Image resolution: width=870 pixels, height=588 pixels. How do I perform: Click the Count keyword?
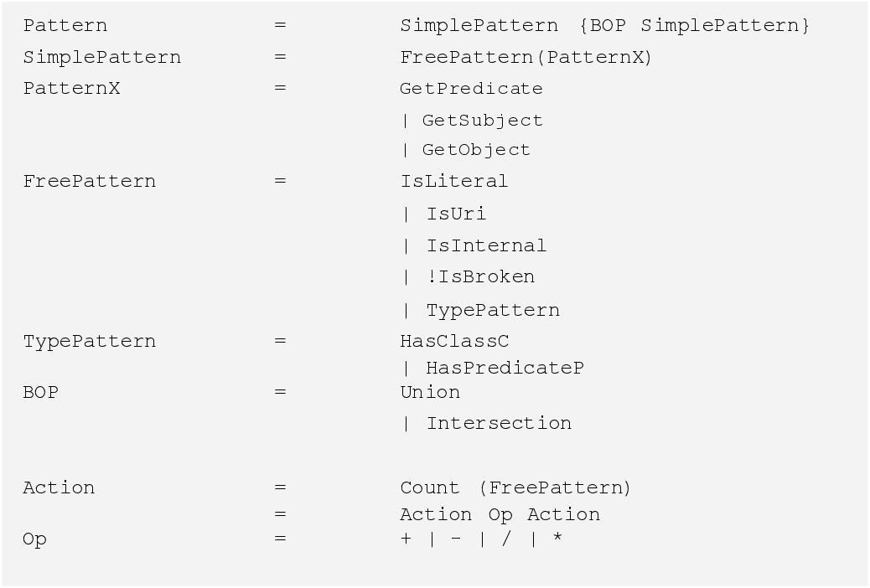pos(430,487)
